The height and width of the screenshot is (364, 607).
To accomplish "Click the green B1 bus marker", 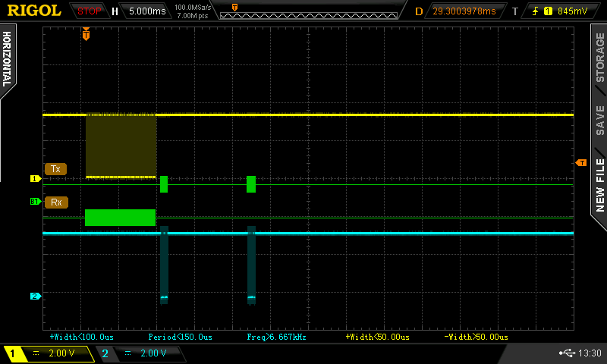I will click(36, 202).
